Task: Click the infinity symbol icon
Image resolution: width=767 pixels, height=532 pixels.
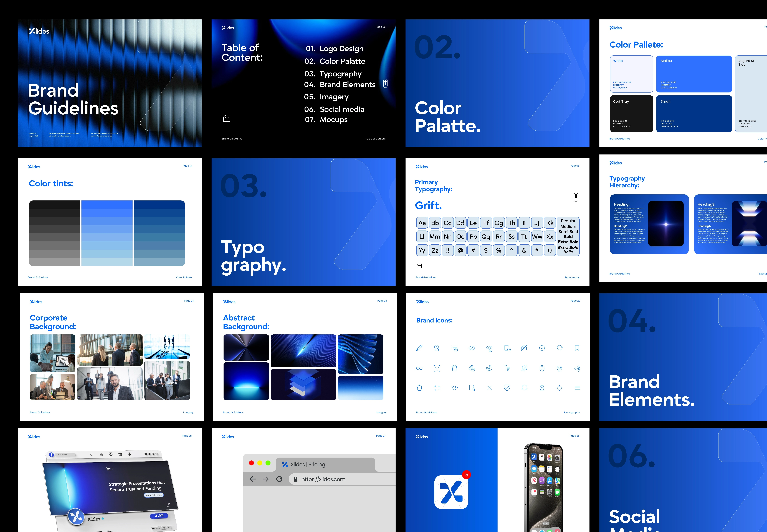Action: coord(419,368)
